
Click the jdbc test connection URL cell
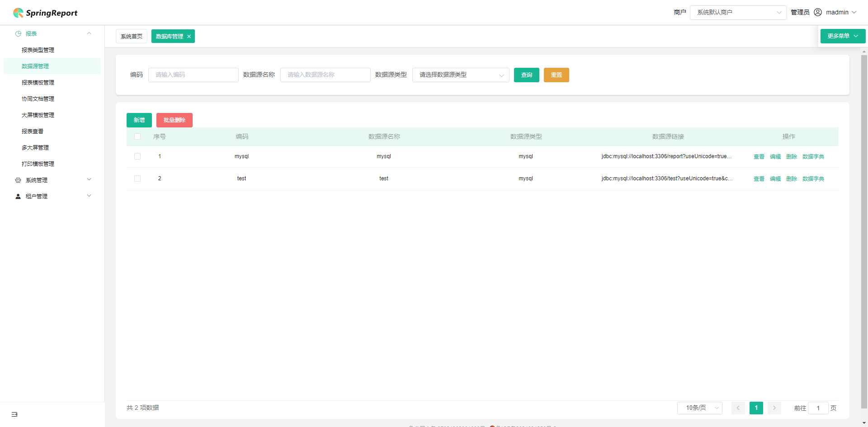[667, 178]
